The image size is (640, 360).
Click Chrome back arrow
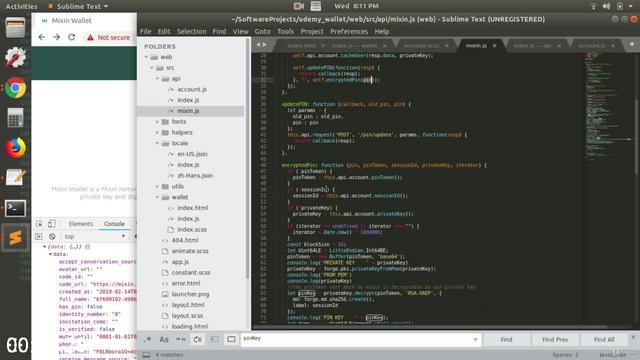[x=42, y=37]
